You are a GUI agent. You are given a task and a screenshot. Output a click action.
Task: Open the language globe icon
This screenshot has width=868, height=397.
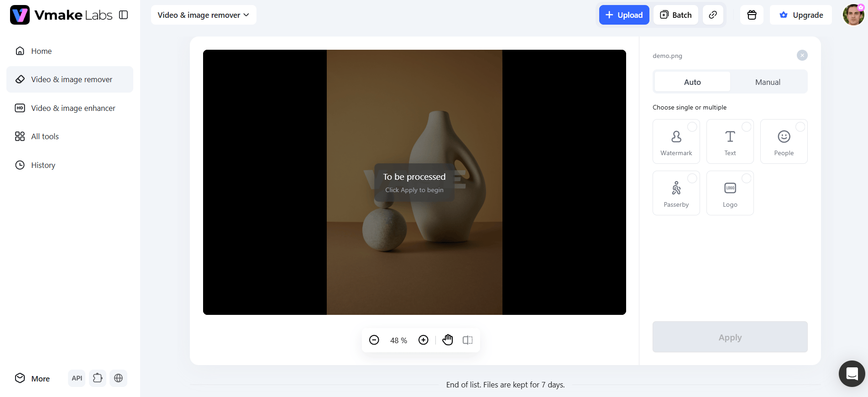point(118,378)
